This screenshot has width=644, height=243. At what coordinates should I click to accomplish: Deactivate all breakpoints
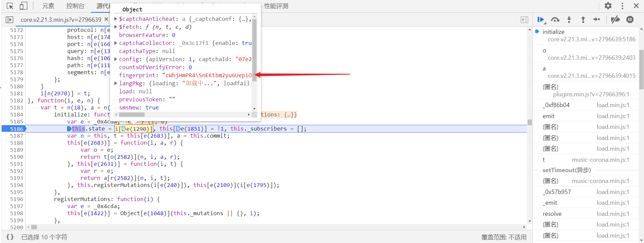click(x=615, y=19)
